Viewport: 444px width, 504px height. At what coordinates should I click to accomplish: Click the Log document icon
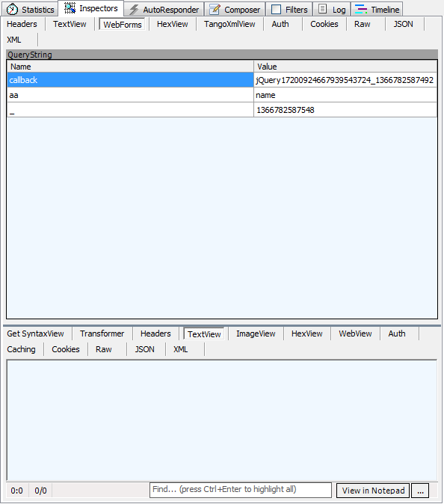click(322, 9)
